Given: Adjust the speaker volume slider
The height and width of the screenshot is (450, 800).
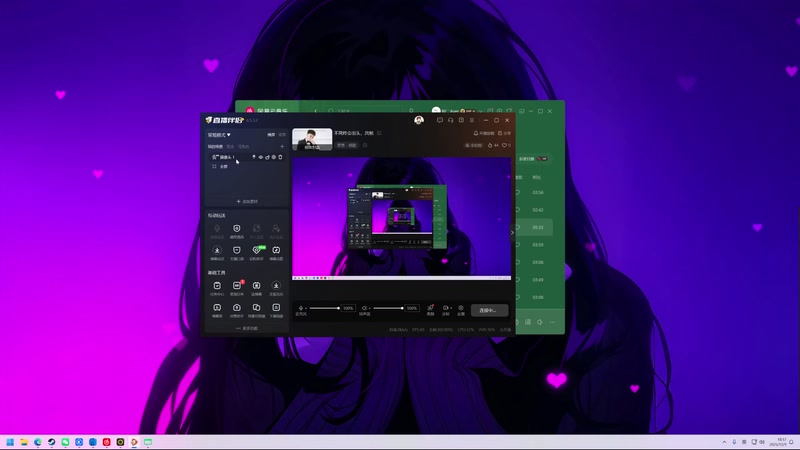Looking at the screenshot, I should [388, 308].
